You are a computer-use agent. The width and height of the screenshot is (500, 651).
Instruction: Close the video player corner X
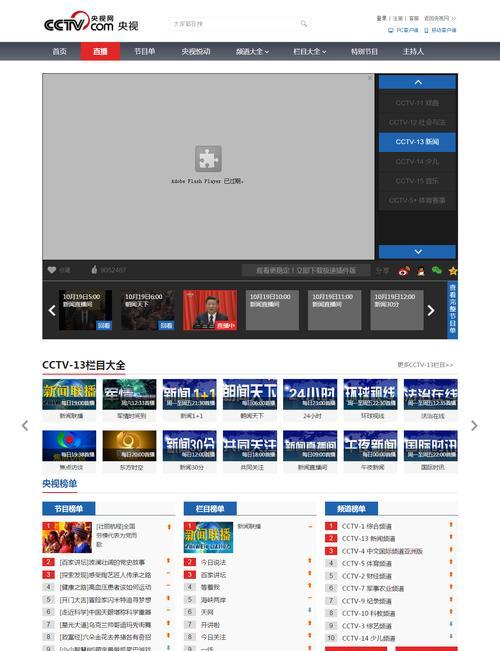pyautogui.click(x=370, y=78)
